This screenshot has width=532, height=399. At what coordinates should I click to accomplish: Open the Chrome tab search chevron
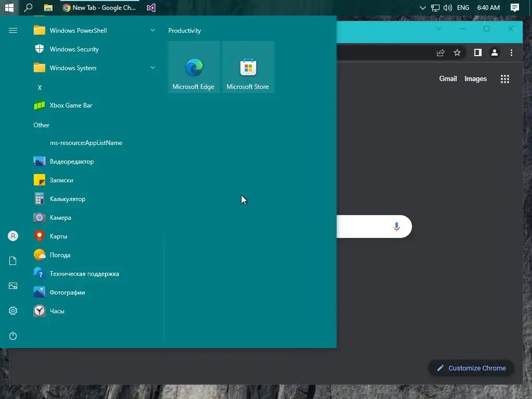click(x=438, y=29)
